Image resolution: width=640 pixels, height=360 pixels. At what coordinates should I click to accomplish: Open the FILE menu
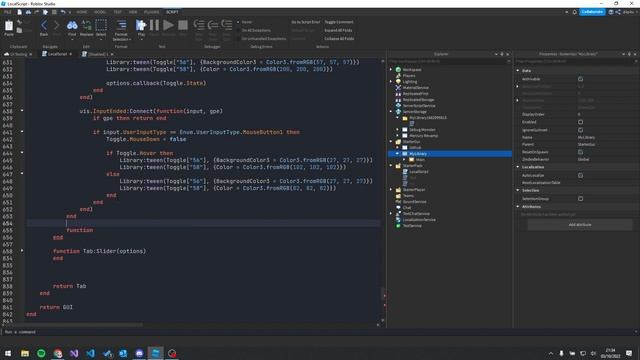pos(8,12)
